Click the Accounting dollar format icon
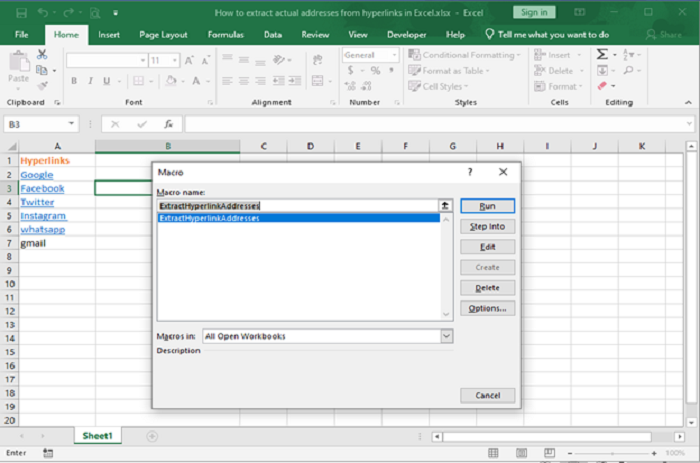700x463 pixels. 350,70
